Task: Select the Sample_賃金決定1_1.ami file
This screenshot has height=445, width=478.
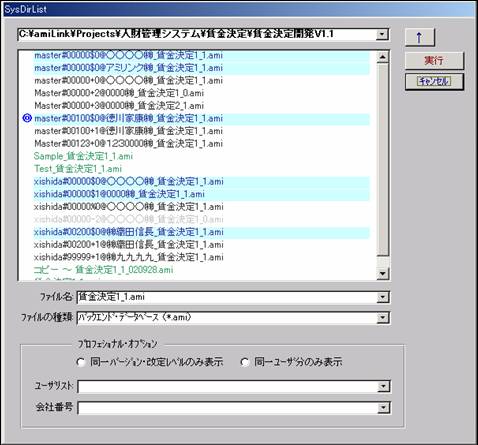Action: tap(83, 156)
